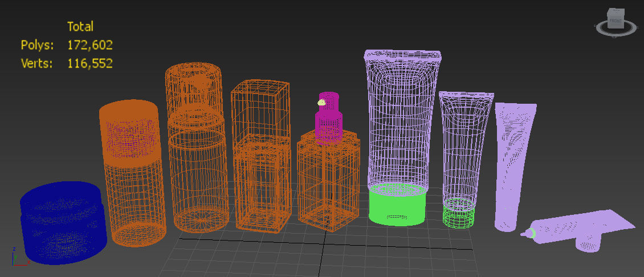
Task: Select the orange wireframe square box bottle
Action: [263, 156]
